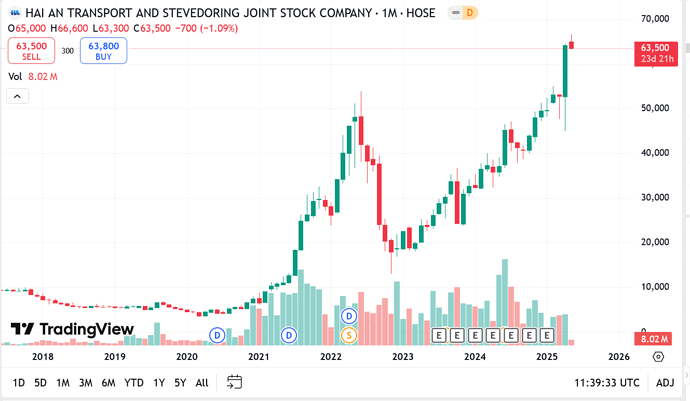Open the symbol title for symbol search

point(230,13)
